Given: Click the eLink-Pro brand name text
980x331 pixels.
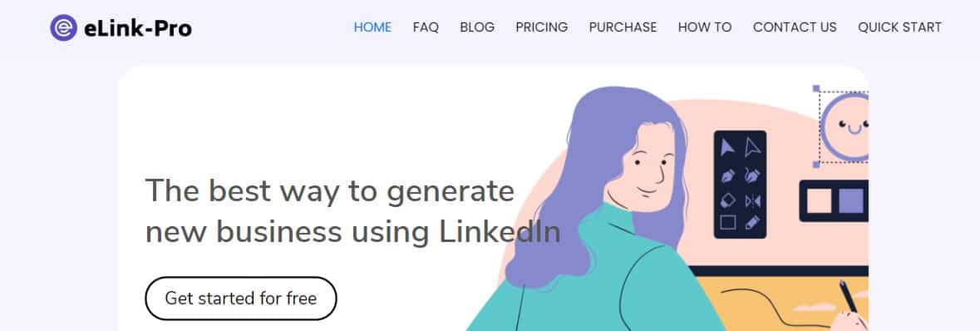Looking at the screenshot, I should [137, 28].
